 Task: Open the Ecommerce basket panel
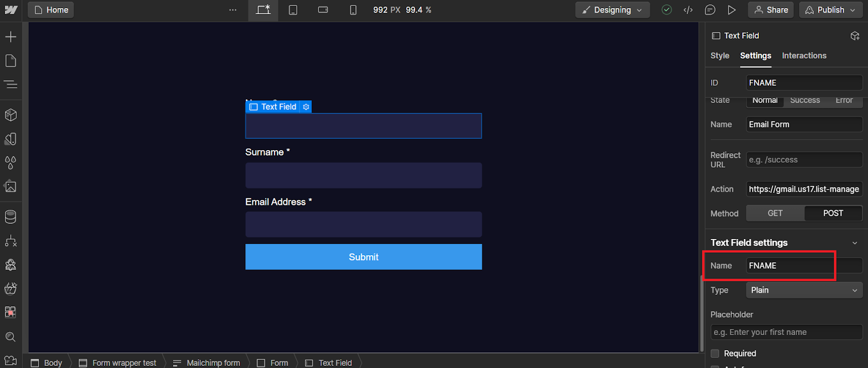[11, 288]
